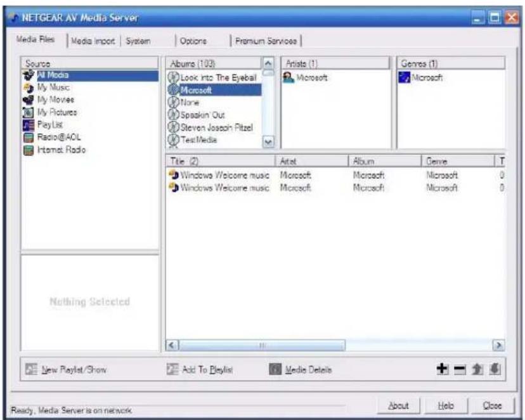This screenshot has height=420, width=525.
Task: Select album 'Look Into The Eyeball'
Action: click(x=218, y=77)
